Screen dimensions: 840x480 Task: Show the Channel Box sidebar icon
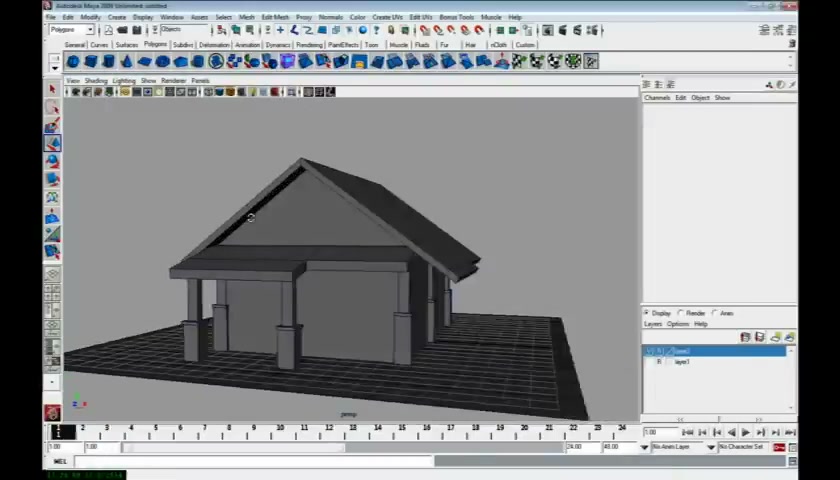pyautogui.click(x=792, y=31)
